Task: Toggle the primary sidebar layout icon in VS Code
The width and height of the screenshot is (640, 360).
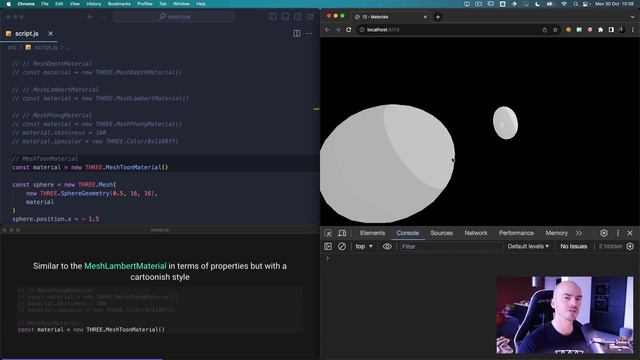Action: click(x=273, y=17)
